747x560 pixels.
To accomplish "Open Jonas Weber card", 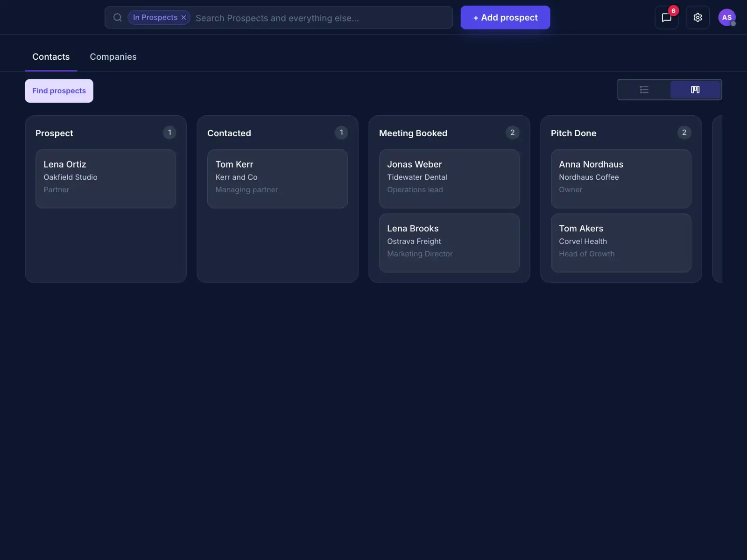I will click(x=450, y=179).
